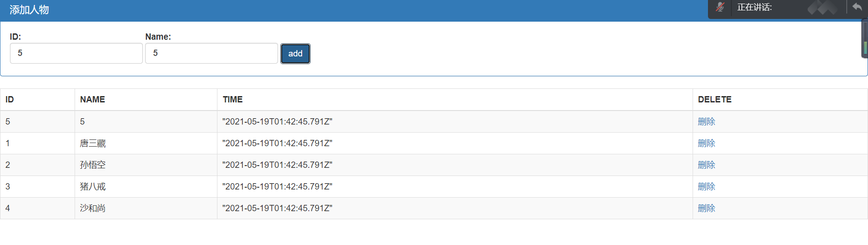Screen dimensions: 868x245
Task: Delete the 唐三藏 row
Action: pos(707,143)
